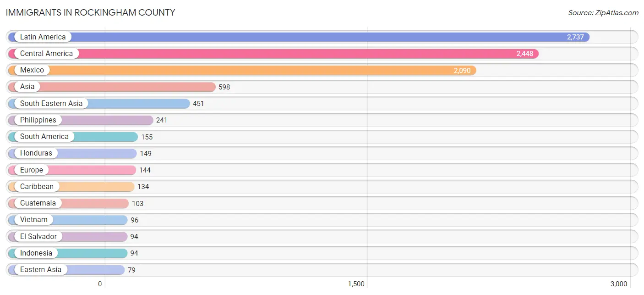Select the 94 value beside Indonesia bar
The width and height of the screenshot is (644, 295).
tap(134, 253)
